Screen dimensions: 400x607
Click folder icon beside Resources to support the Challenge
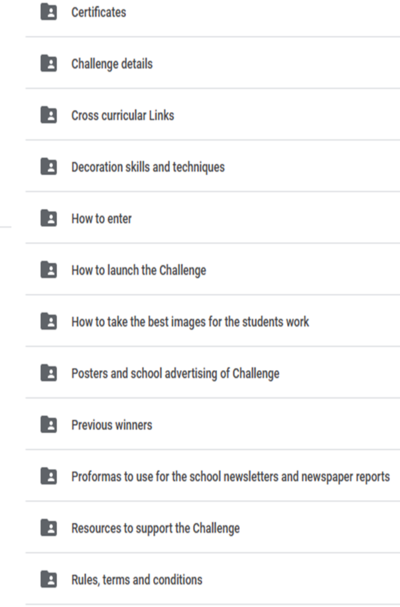[x=49, y=528]
